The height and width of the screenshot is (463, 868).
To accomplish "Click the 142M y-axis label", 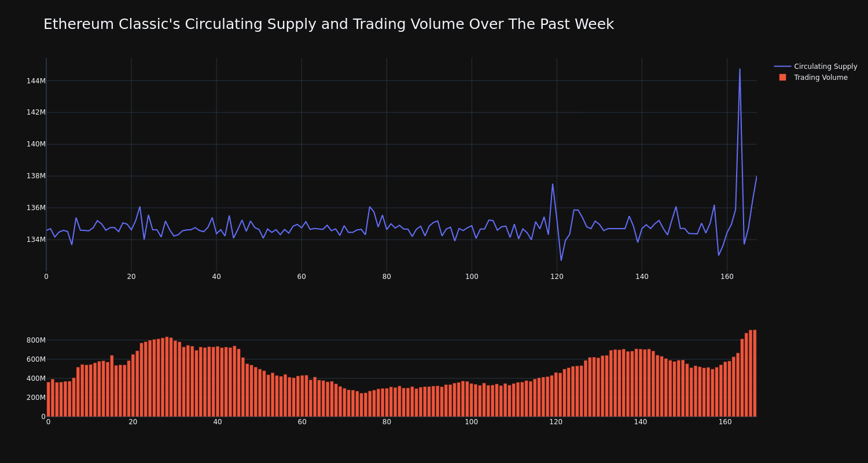I will [x=36, y=112].
